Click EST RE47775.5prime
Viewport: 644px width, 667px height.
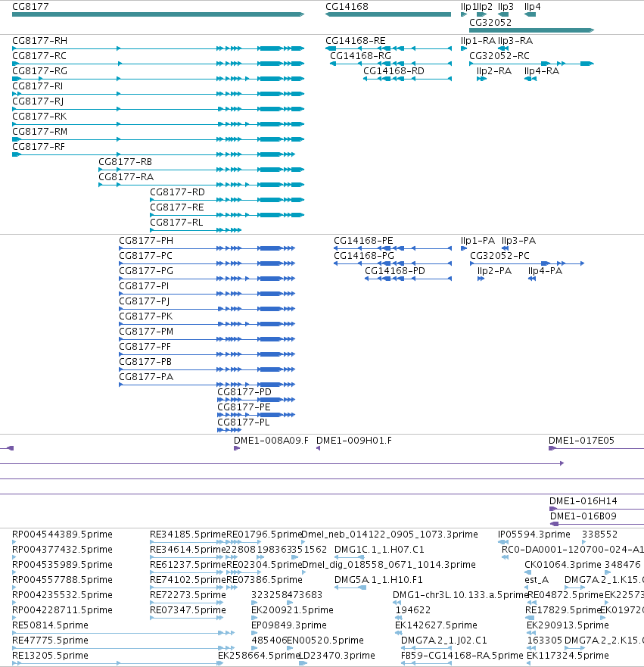pyautogui.click(x=50, y=641)
